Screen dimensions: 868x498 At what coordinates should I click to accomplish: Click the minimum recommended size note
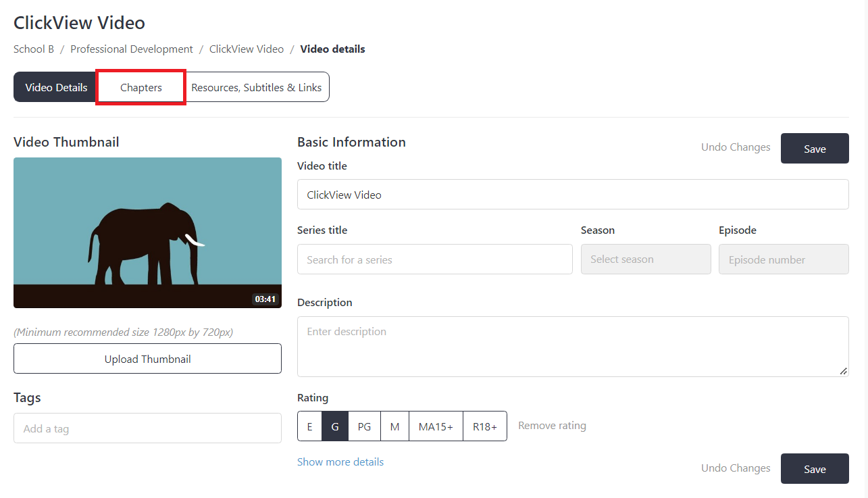click(124, 332)
